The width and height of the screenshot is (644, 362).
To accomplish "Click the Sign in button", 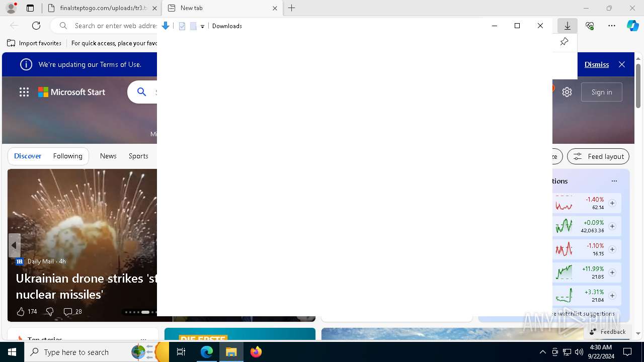I will [602, 92].
